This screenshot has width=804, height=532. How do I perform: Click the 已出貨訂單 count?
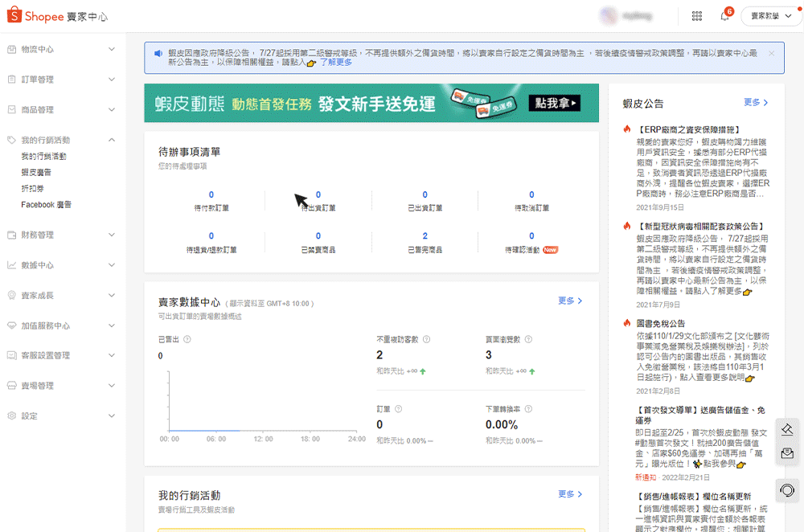pyautogui.click(x=425, y=194)
